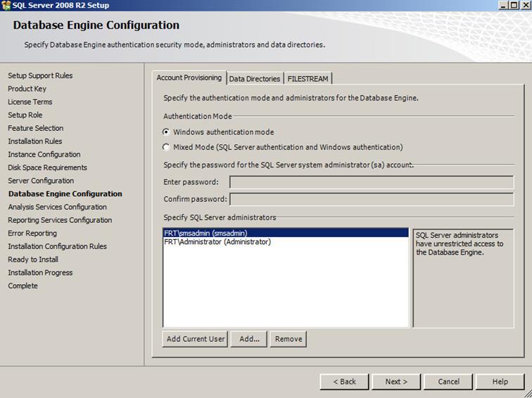Image resolution: width=532 pixels, height=398 pixels.
Task: Click Error Reporting step in sidebar
Action: tap(32, 233)
